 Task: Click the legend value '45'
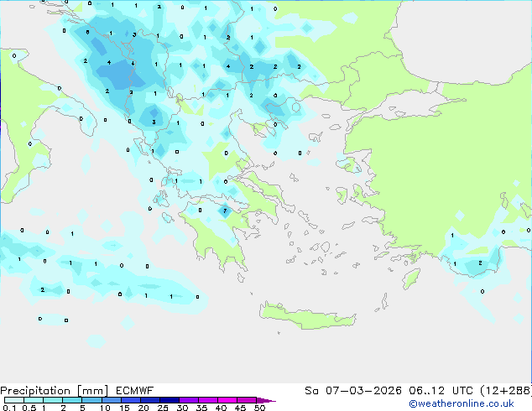[240, 408]
